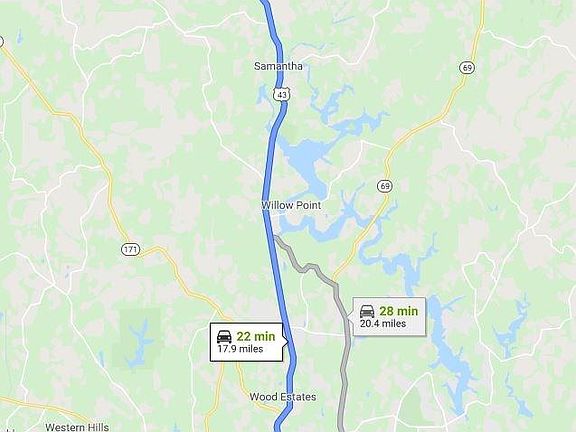Click the Western Hills place label
Viewport: 576px width, 432px height.
[77, 427]
